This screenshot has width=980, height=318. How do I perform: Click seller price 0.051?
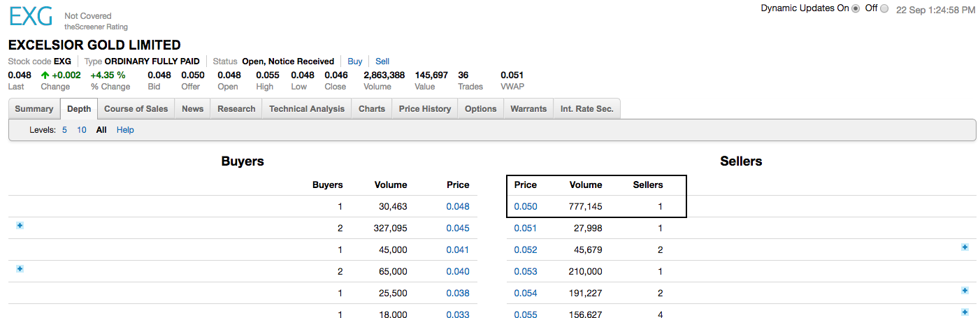[x=526, y=229]
